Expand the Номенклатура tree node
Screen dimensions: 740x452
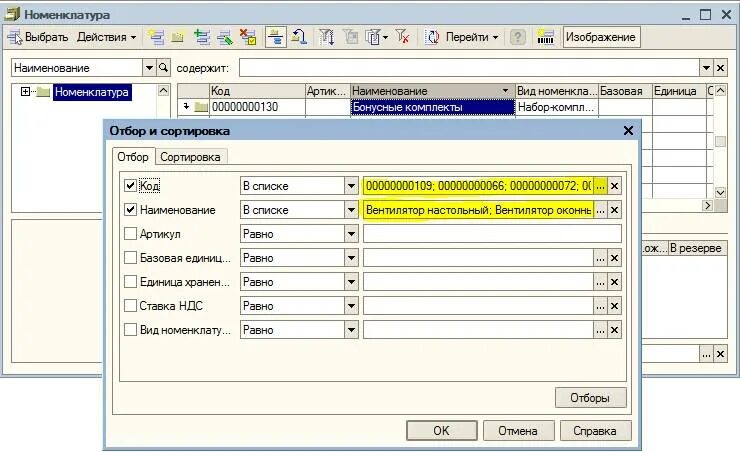tap(25, 92)
